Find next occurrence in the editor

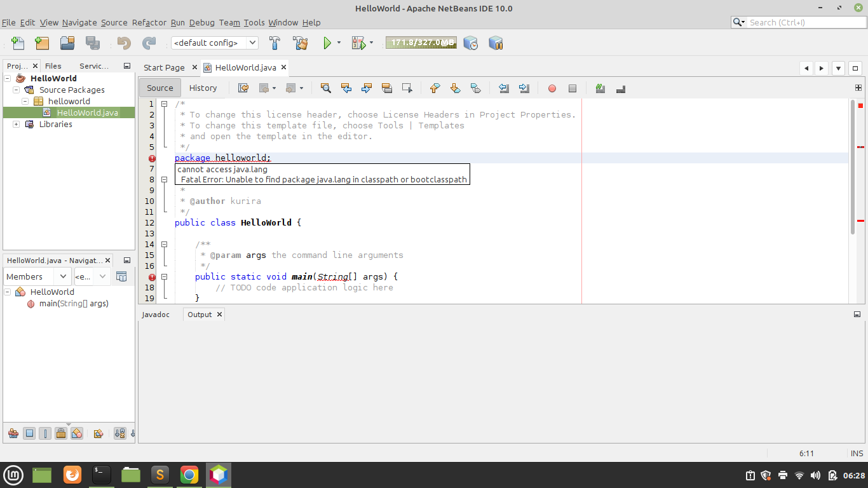pos(367,88)
